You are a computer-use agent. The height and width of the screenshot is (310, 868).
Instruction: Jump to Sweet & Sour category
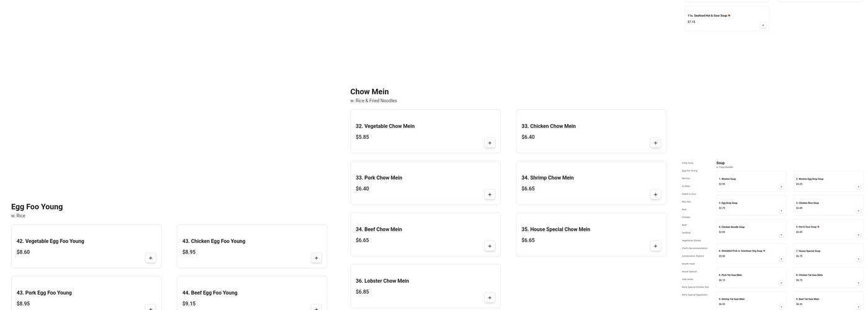[x=689, y=194]
